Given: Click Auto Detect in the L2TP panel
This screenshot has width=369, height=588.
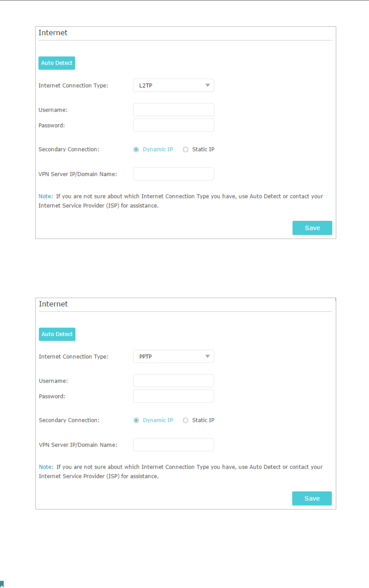Looking at the screenshot, I should (57, 63).
